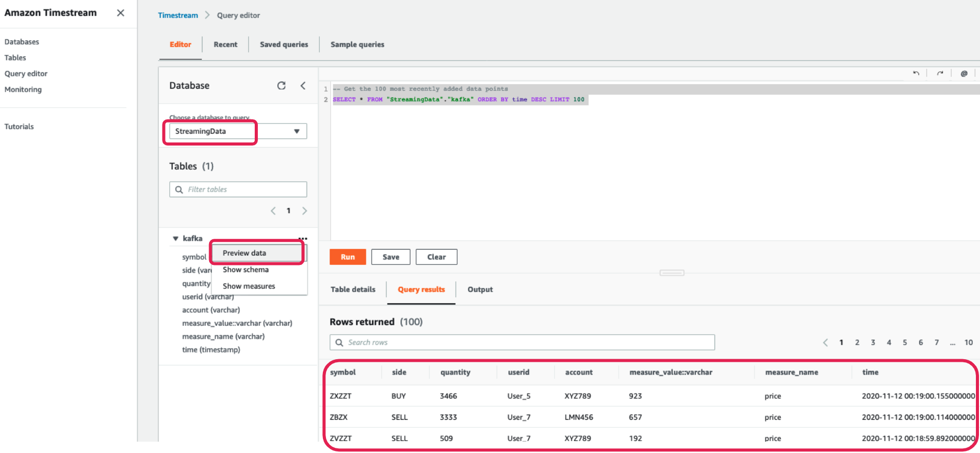Go to results page 7
This screenshot has width=980, height=453.
coord(936,342)
